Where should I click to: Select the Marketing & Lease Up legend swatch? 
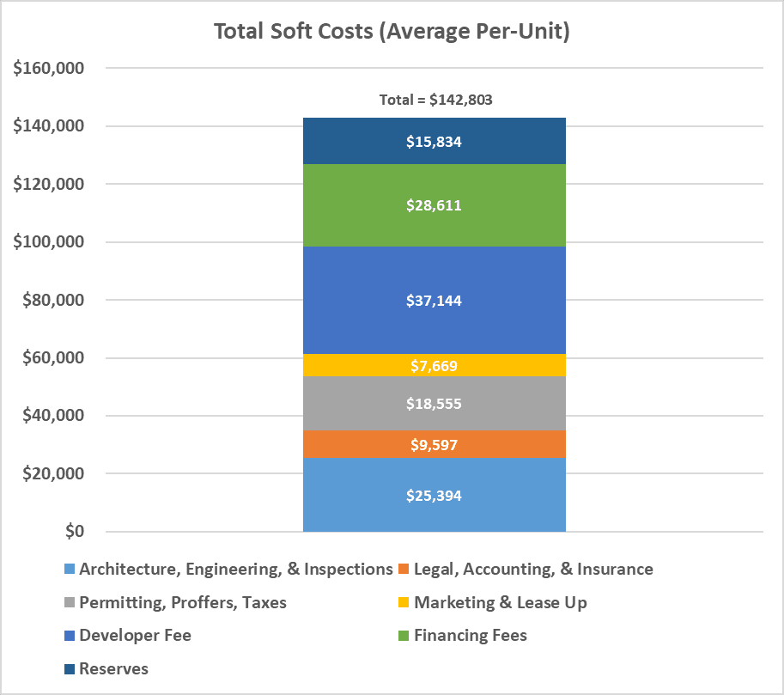(404, 602)
